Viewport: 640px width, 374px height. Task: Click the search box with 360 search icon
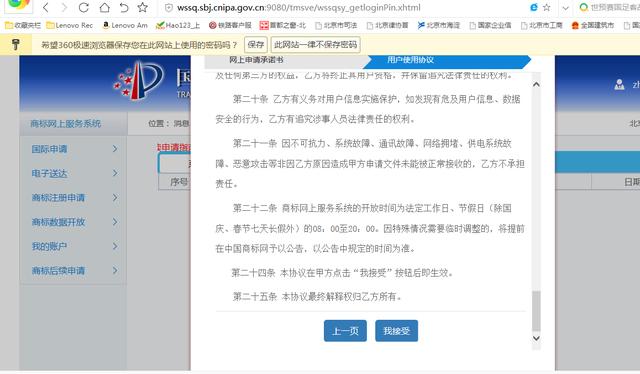[x=609, y=7]
